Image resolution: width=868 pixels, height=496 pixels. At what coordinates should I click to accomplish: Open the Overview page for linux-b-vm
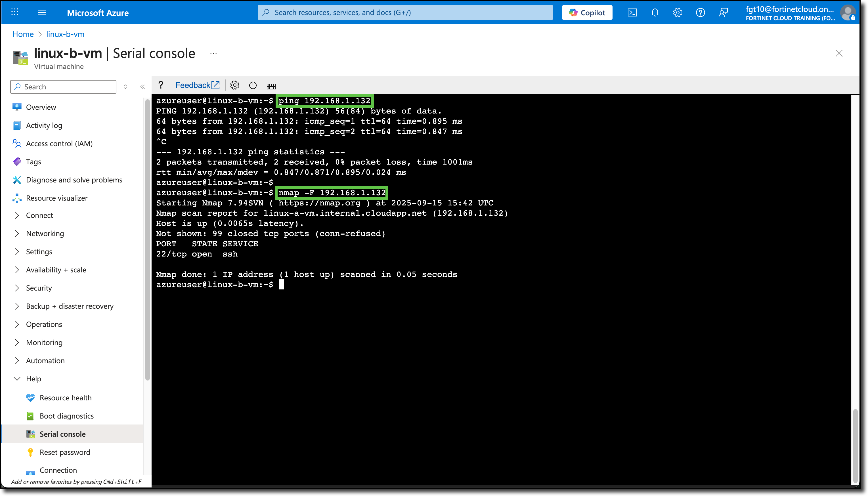click(41, 107)
